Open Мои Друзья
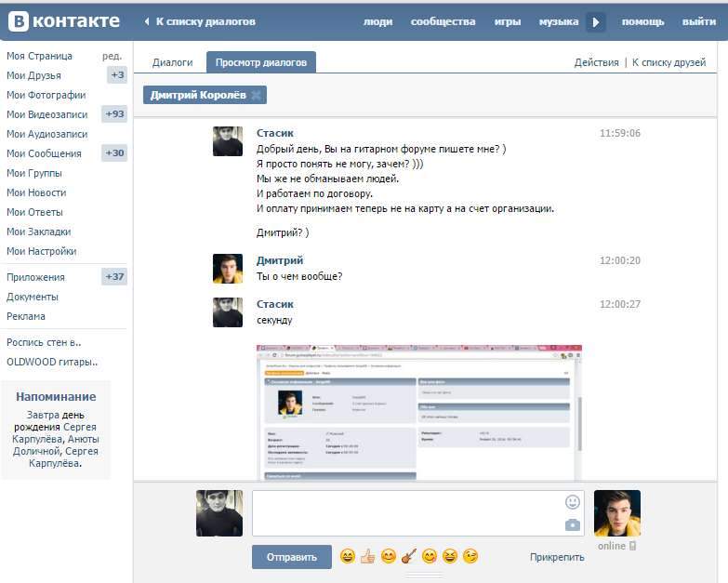Screen dimensions: 728x583 point(33,75)
